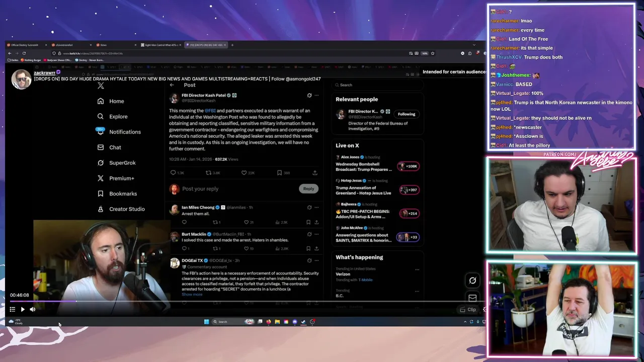
Task: Seek on the Twitch video progress bar
Action: (x=247, y=302)
